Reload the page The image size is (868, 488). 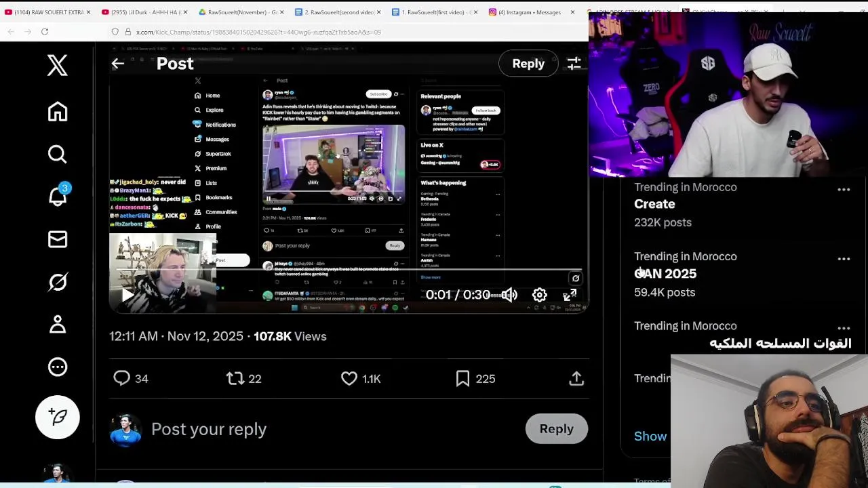click(45, 32)
